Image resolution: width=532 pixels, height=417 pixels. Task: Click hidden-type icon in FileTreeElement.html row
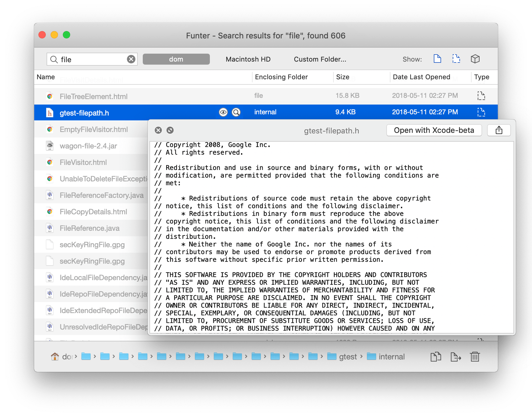481,96
